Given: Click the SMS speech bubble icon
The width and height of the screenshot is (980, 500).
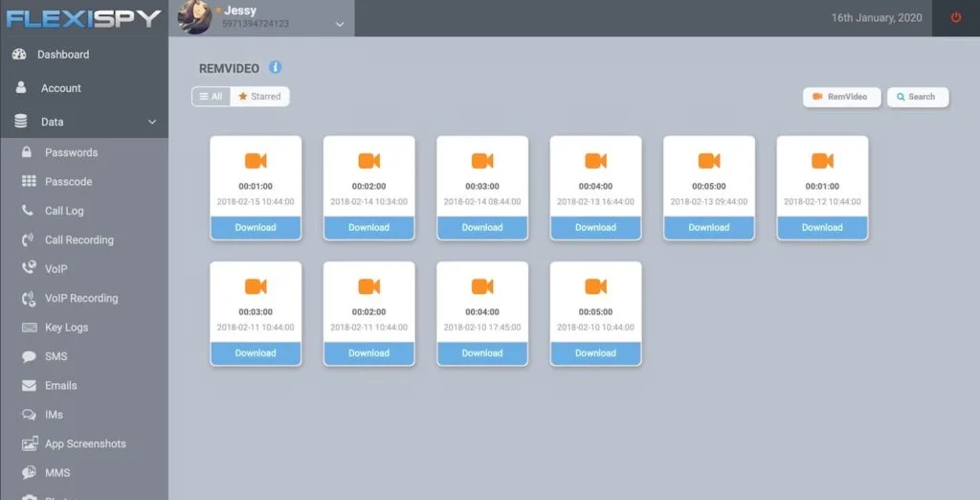Looking at the screenshot, I should click(x=29, y=356).
